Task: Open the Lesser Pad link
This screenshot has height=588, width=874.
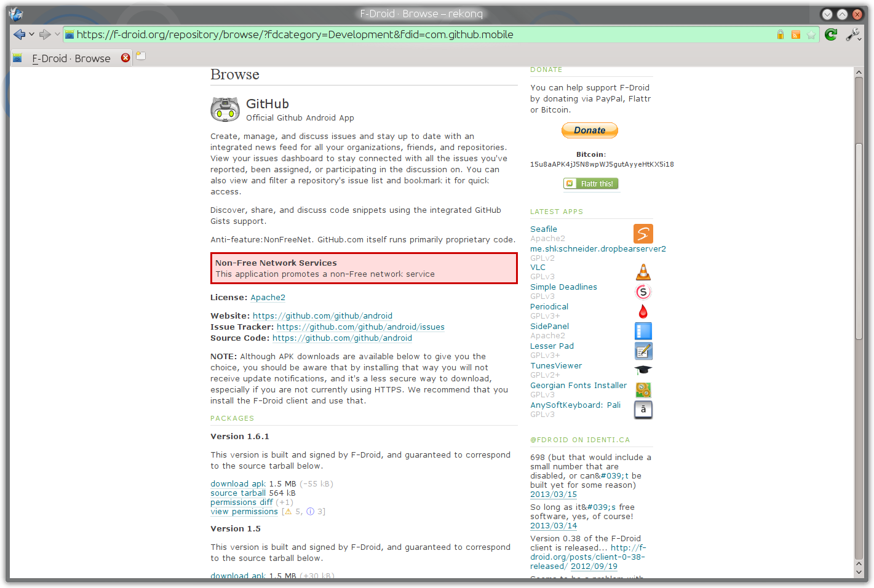Action: 552,346
